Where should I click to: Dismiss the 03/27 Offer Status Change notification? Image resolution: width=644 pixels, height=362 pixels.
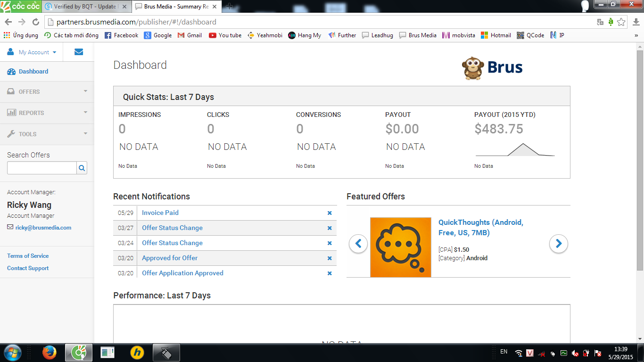click(330, 228)
